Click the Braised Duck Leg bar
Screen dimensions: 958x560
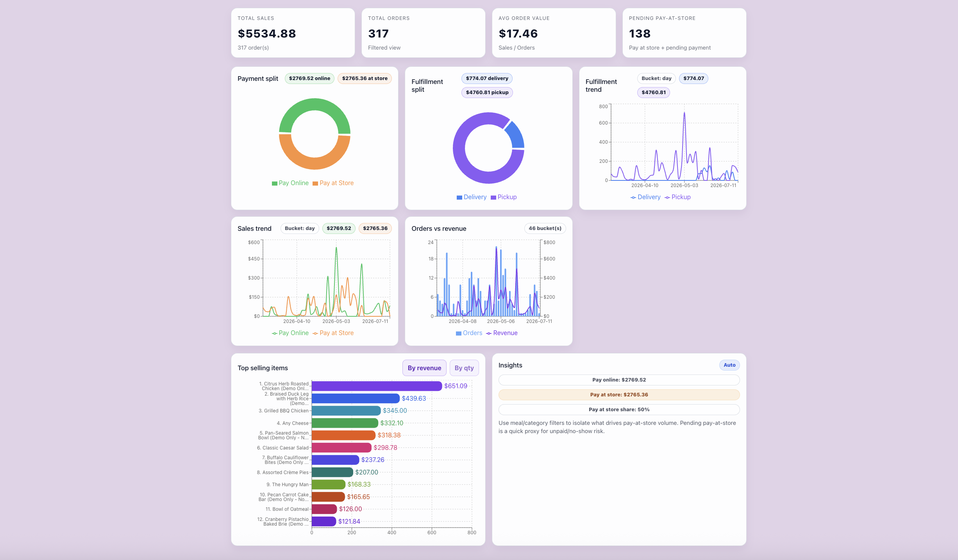tap(356, 398)
